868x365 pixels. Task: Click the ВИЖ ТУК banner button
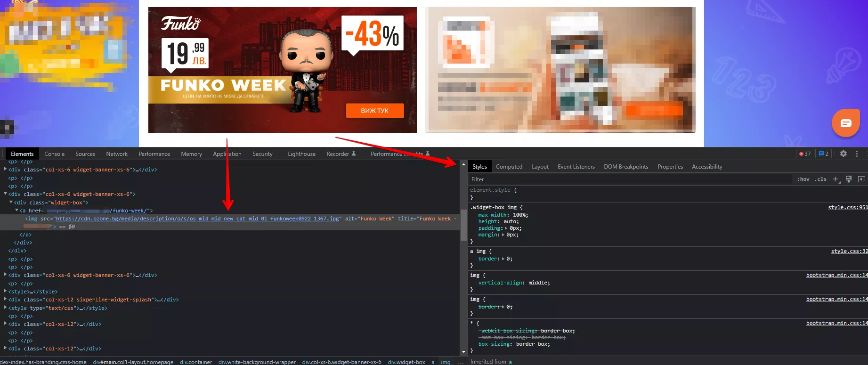click(x=375, y=111)
